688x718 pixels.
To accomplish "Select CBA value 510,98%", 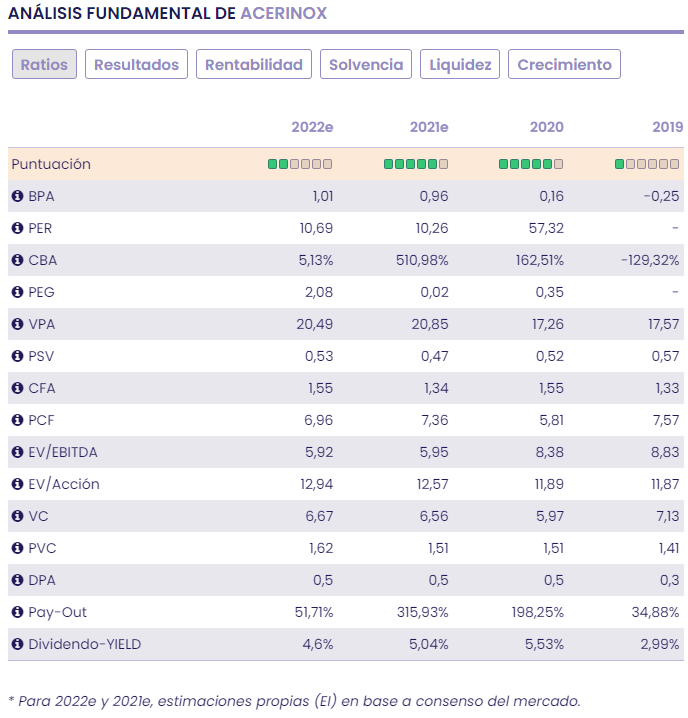I will click(x=422, y=261).
